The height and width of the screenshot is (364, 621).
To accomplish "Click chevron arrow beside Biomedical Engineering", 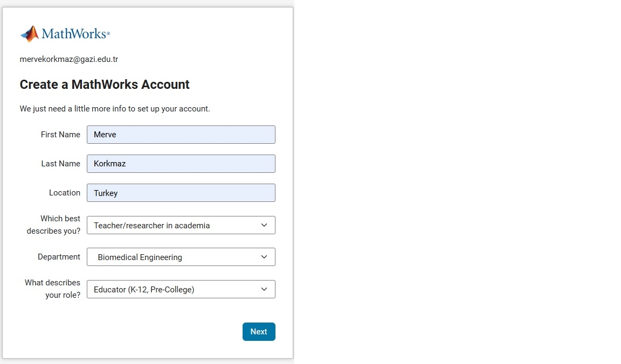I will (x=264, y=257).
